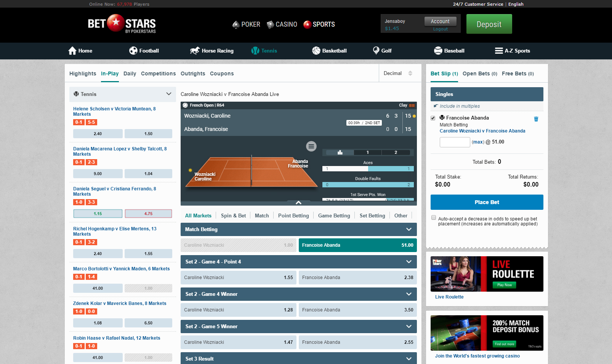
Task: Click the BetStars logo
Action: tap(122, 24)
